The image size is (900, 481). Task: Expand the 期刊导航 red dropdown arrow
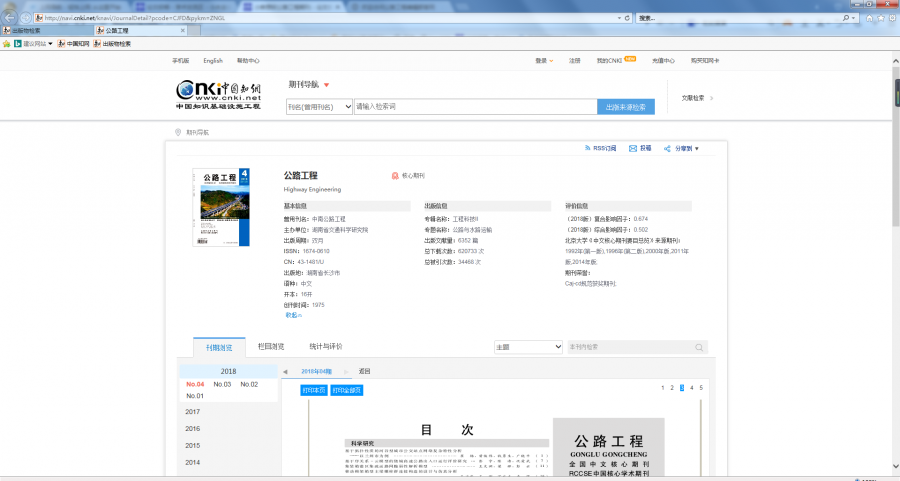point(326,85)
